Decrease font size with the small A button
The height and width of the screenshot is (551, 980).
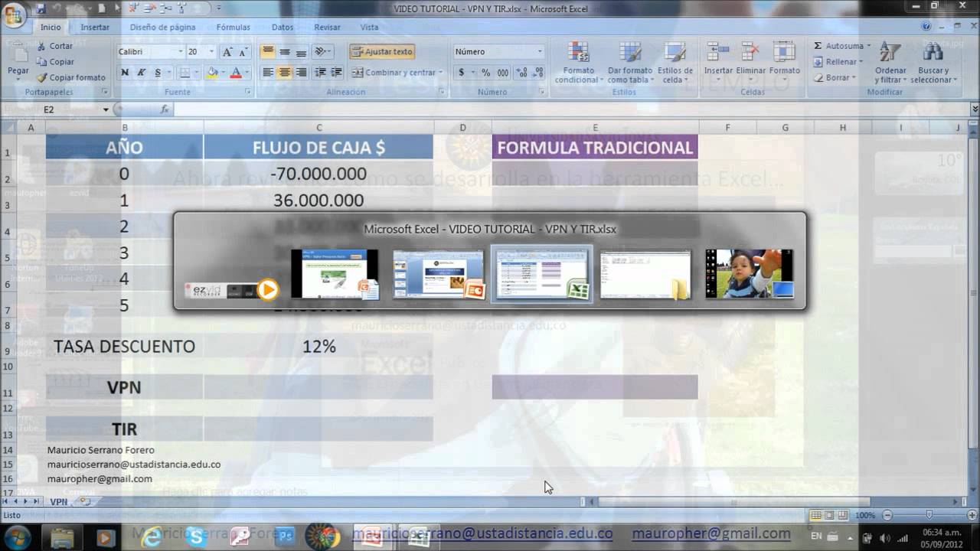click(x=243, y=52)
